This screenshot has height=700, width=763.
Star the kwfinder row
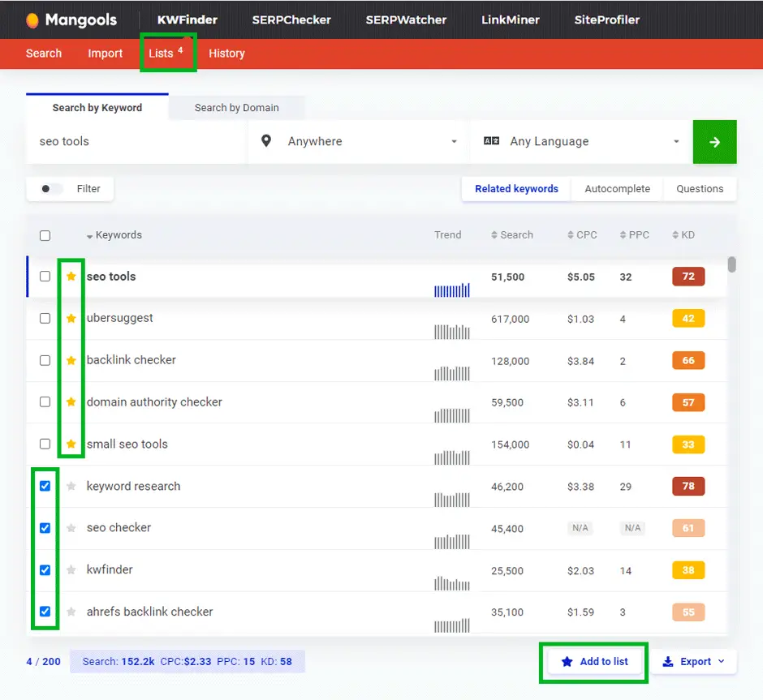(x=71, y=569)
